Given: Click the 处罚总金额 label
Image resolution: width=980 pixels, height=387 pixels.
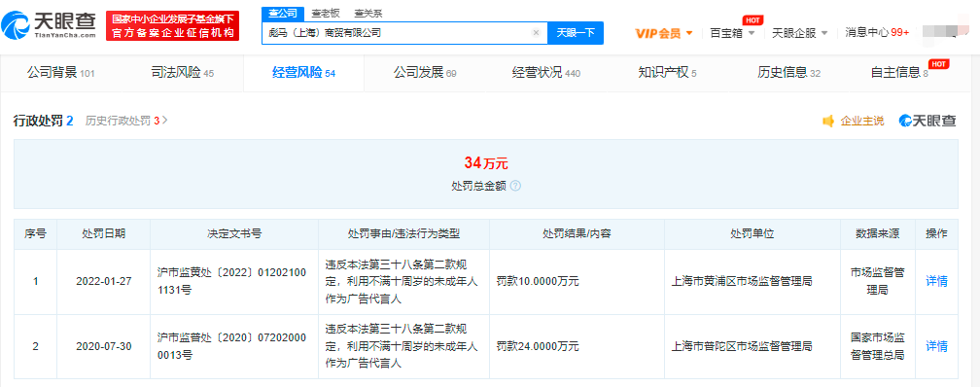Looking at the screenshot, I should [479, 187].
